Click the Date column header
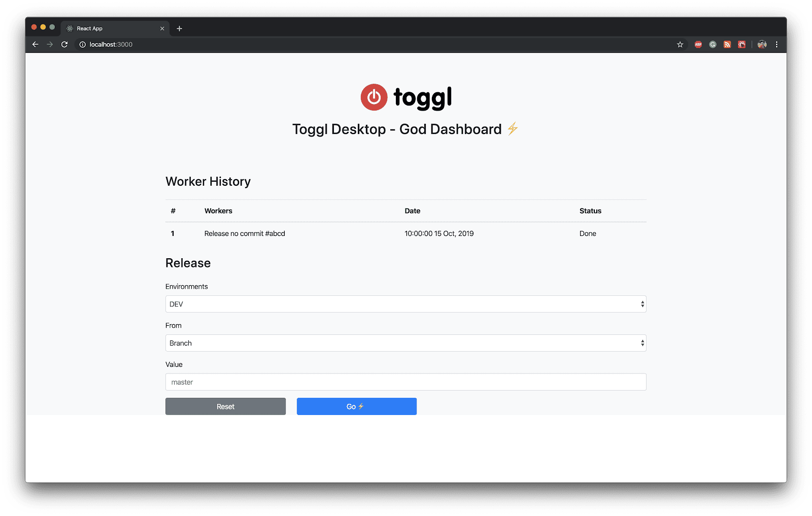 click(x=412, y=211)
